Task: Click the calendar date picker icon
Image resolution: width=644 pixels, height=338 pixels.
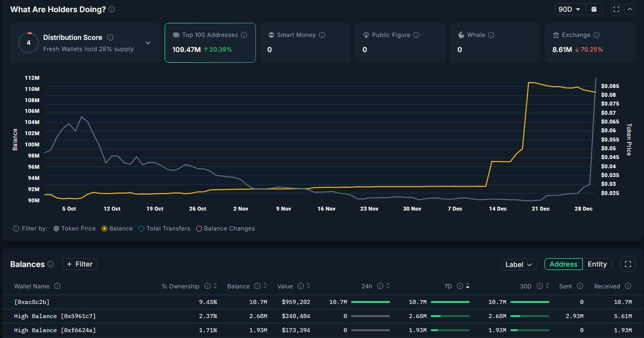Action: coord(594,9)
